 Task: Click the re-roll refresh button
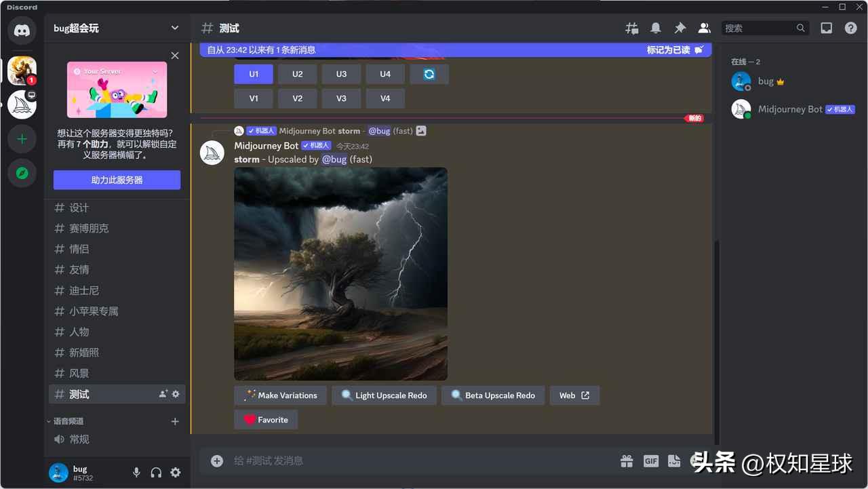(429, 74)
